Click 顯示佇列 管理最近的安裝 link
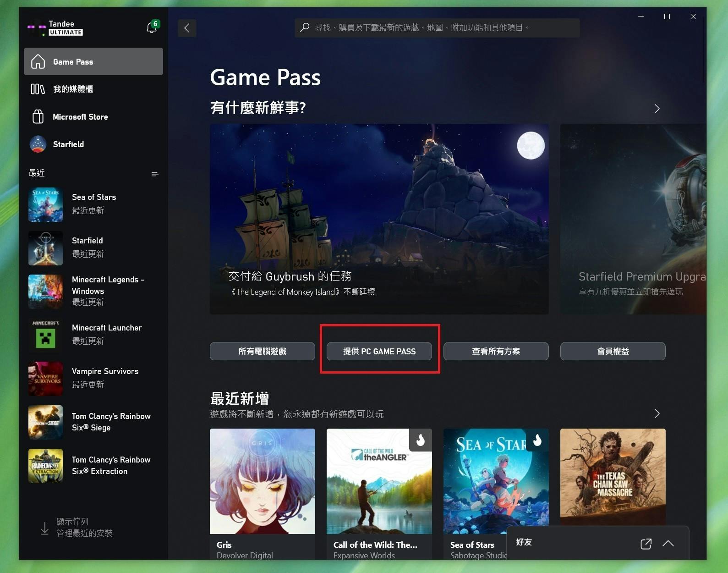 84,527
